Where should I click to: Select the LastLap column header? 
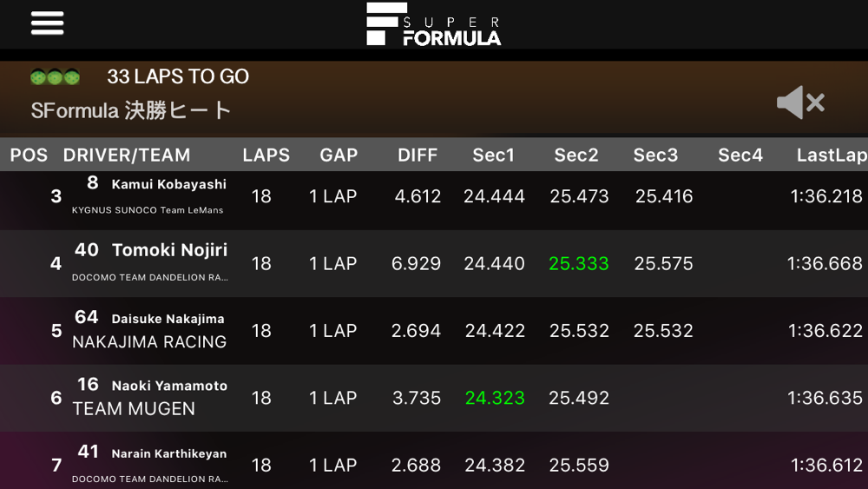coord(832,155)
